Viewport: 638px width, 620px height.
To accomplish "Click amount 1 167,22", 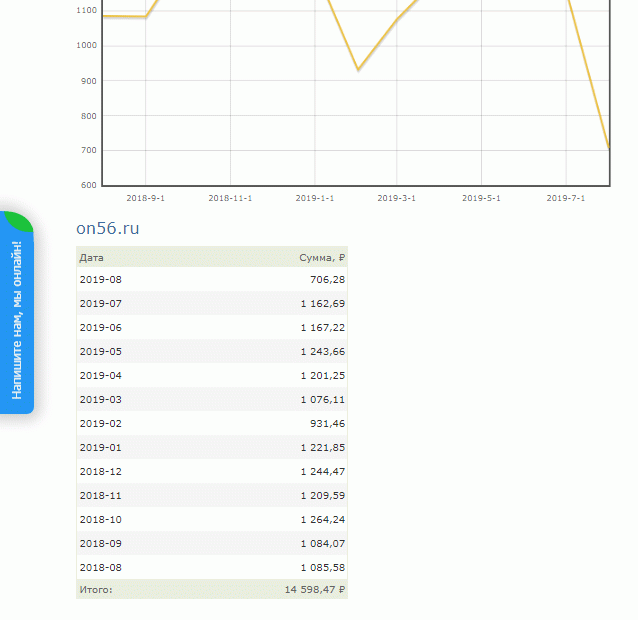I will [323, 327].
